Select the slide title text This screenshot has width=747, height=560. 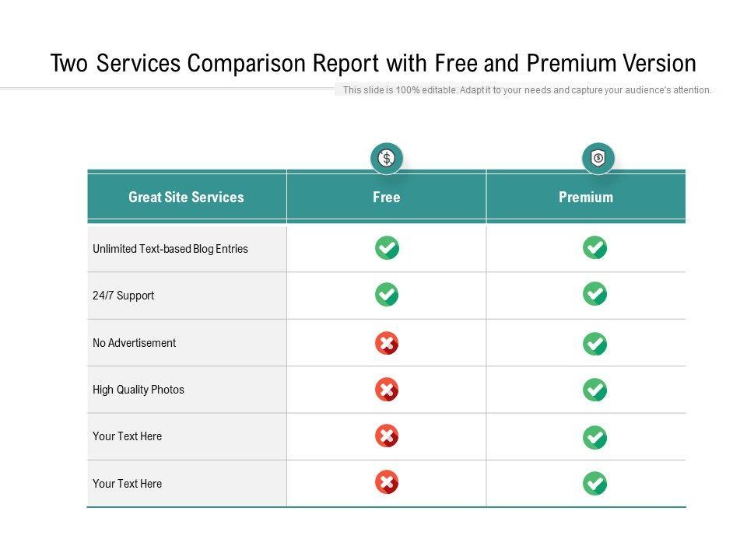[x=373, y=63]
